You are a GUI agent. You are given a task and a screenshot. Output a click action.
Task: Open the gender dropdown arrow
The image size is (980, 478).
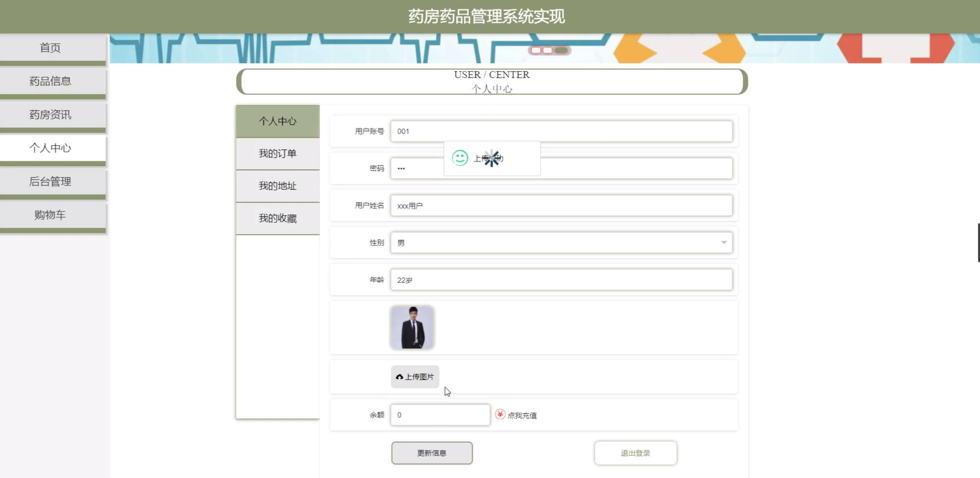click(x=724, y=242)
